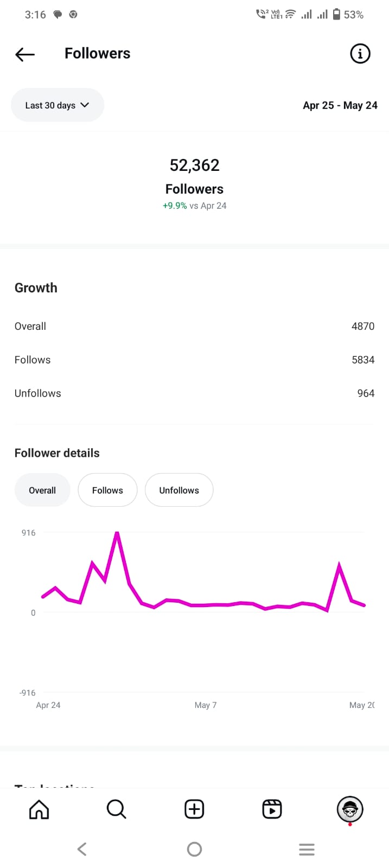Open the info circle icon
Image resolution: width=389 pixels, height=868 pixels.
tap(360, 54)
